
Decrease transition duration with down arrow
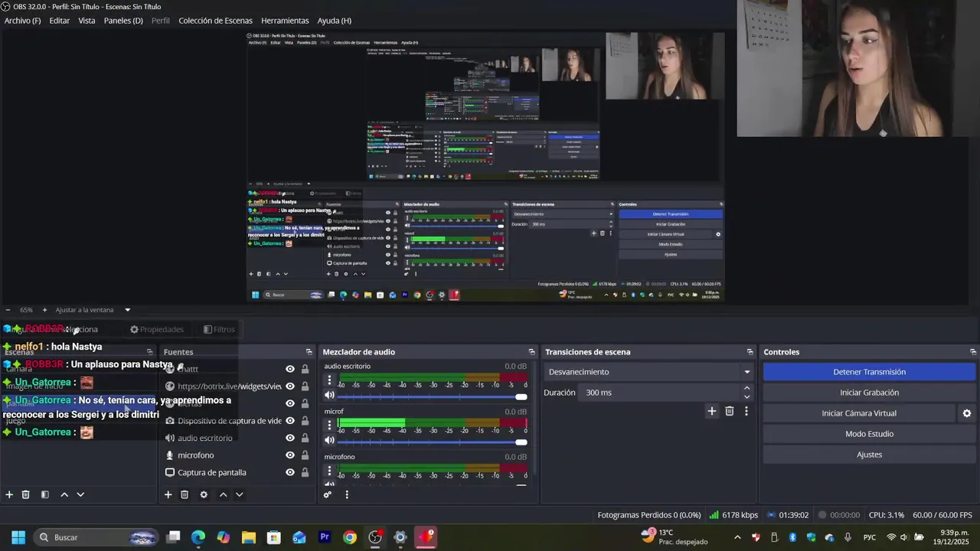click(747, 396)
